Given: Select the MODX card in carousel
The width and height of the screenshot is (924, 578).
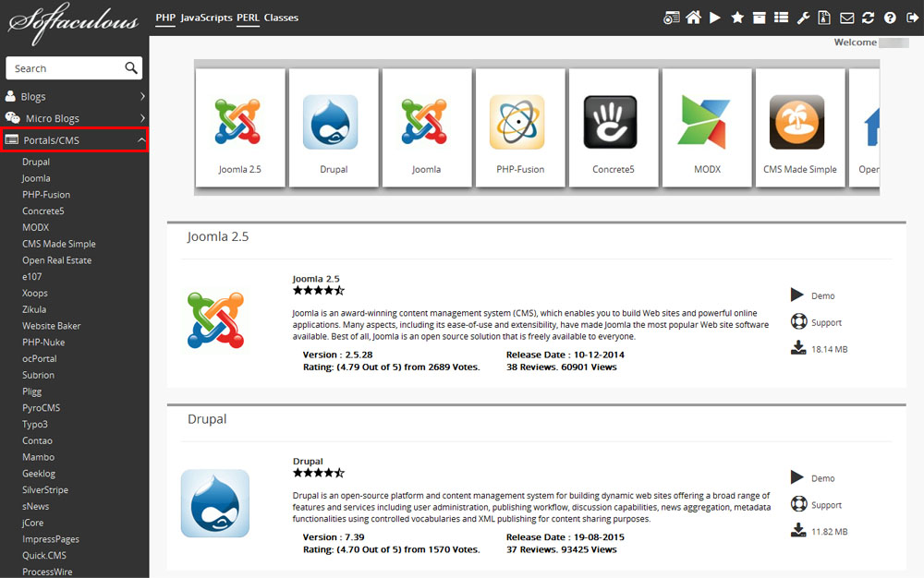Looking at the screenshot, I should pyautogui.click(x=707, y=127).
